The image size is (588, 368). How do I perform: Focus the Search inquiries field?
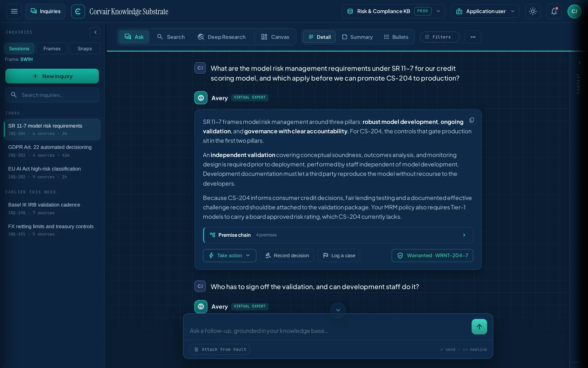pos(52,95)
